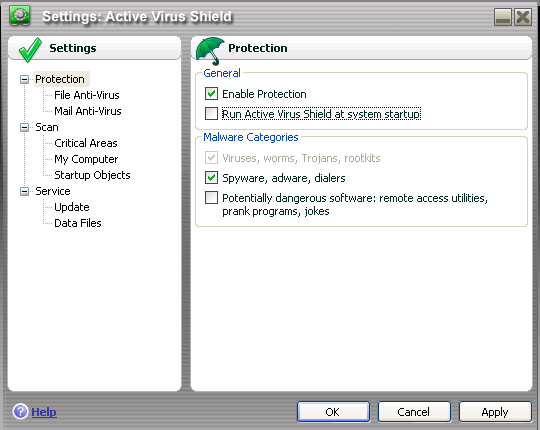Click the green checkmark Settings icon

(30, 50)
